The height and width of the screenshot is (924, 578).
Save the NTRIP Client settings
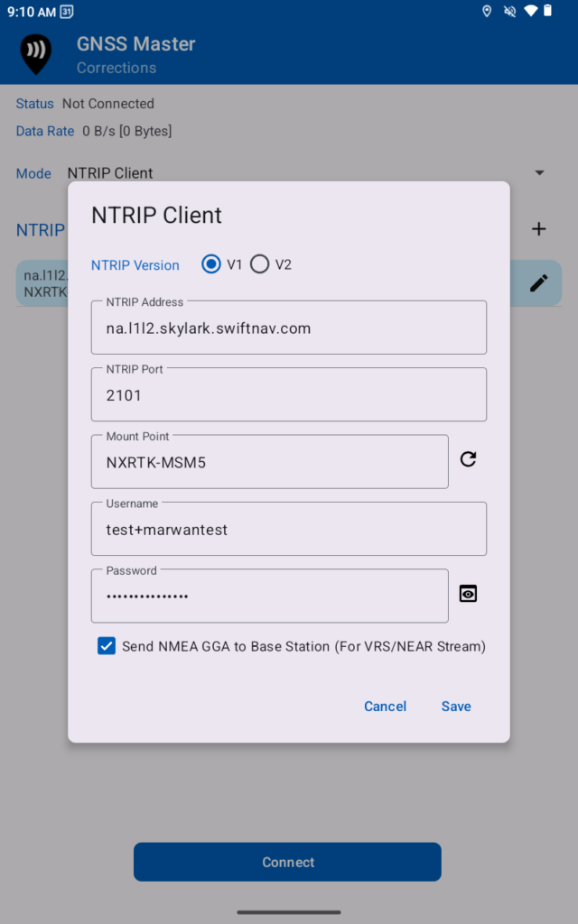tap(456, 707)
